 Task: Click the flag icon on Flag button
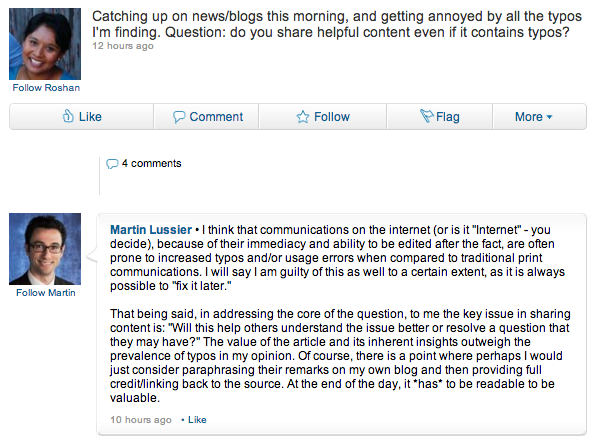tap(427, 116)
